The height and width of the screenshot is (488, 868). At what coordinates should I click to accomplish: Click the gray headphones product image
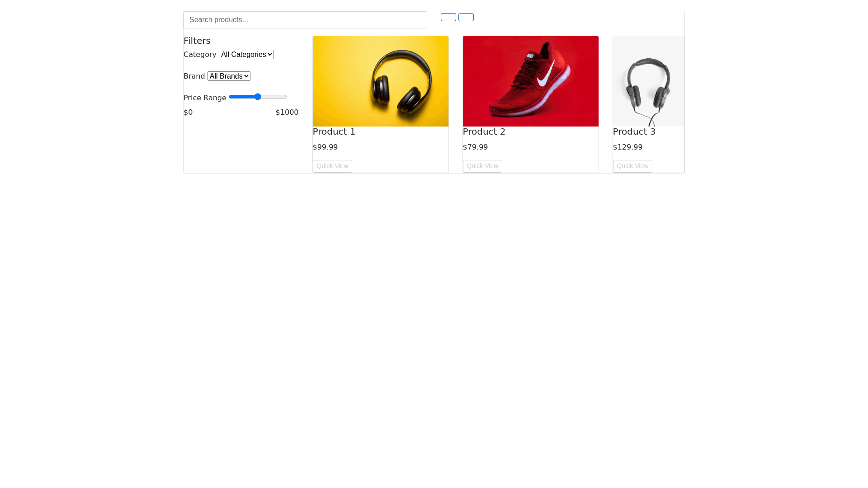648,81
